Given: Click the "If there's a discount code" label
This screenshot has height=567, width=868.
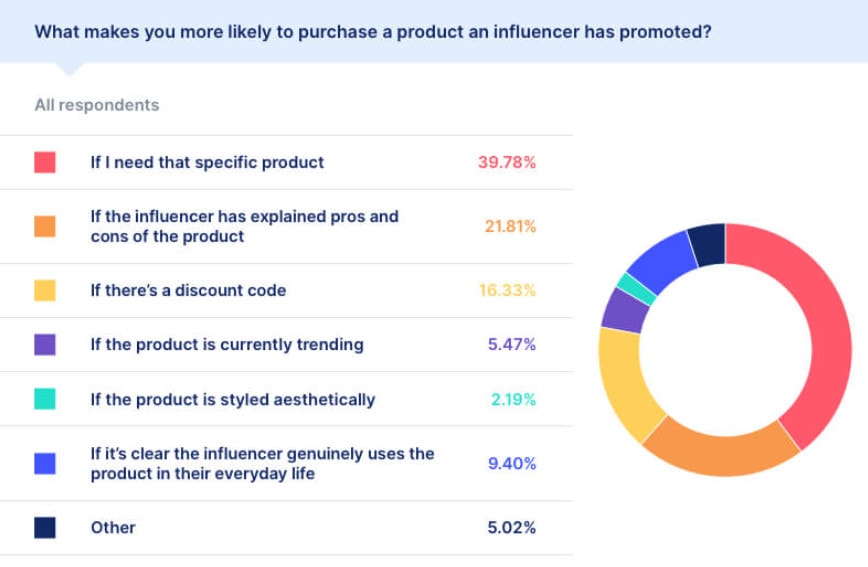Looking at the screenshot, I should point(188,291).
